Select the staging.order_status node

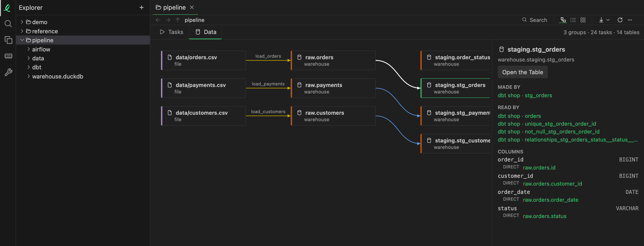pos(455,60)
